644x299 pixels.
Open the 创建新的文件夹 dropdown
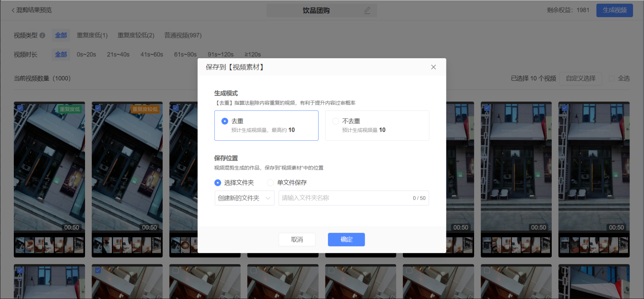[x=244, y=198]
